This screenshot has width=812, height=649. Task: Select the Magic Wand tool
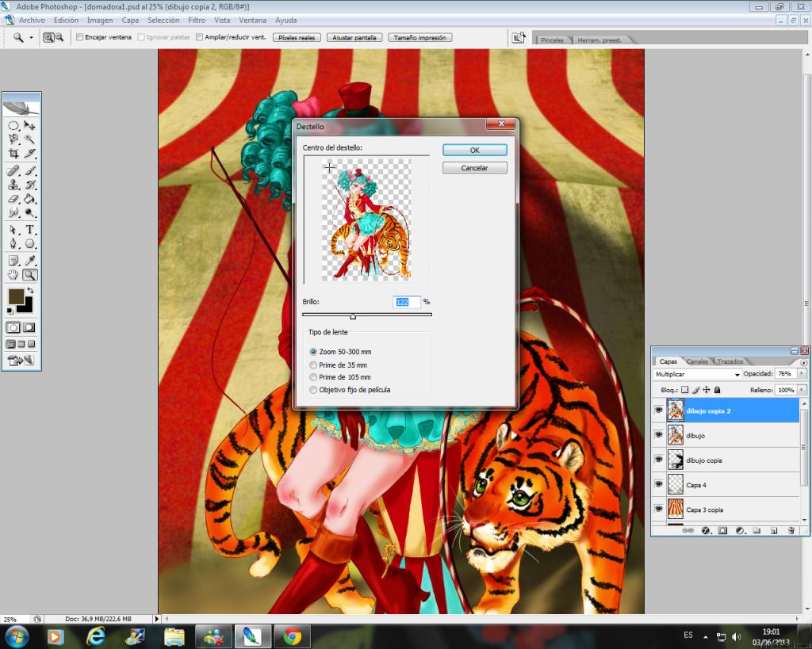(29, 139)
